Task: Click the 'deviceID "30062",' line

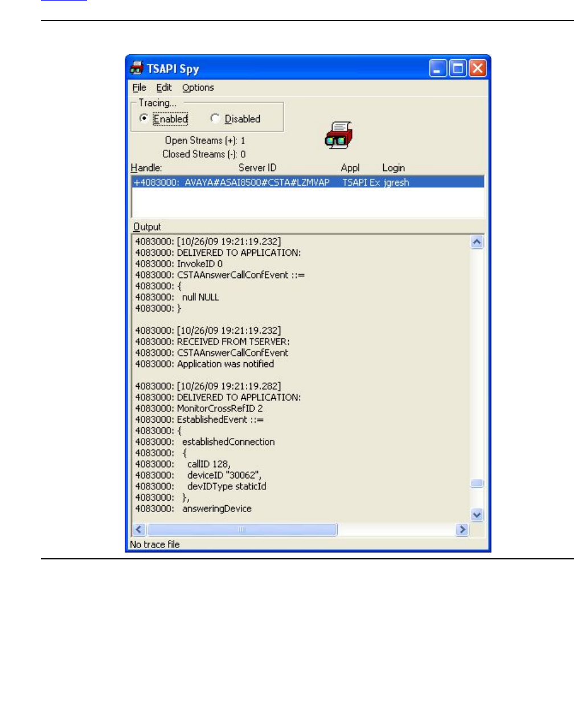Action: (x=198, y=475)
